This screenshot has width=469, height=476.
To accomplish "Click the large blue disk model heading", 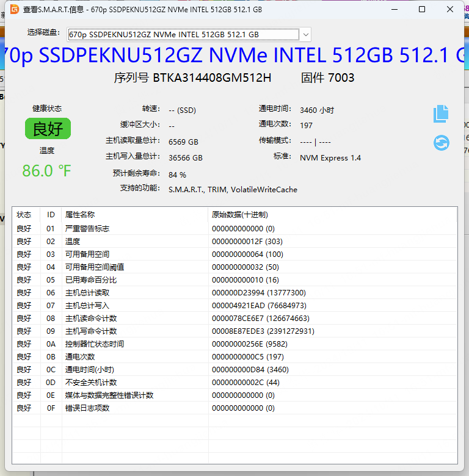I will [x=234, y=56].
